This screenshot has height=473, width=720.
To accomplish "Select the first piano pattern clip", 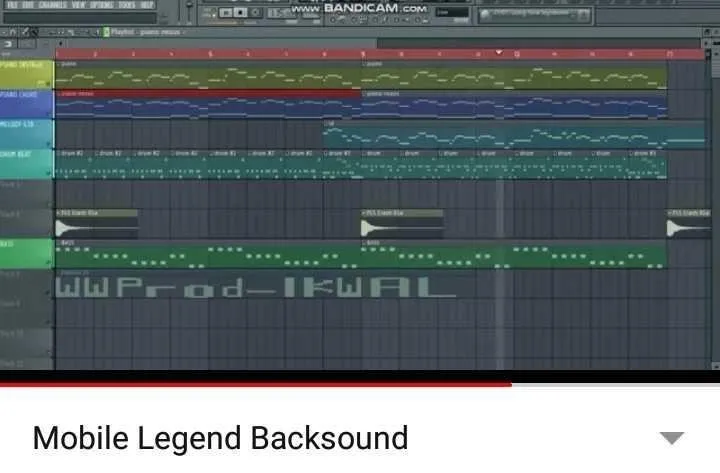I will click(x=208, y=74).
